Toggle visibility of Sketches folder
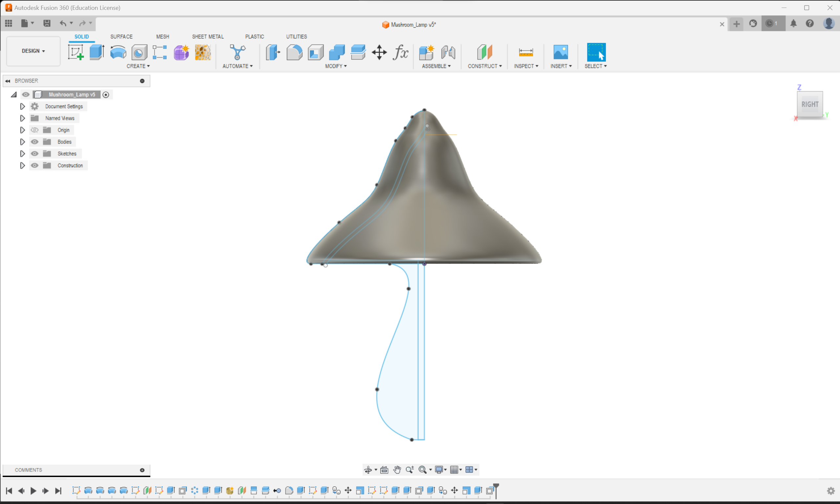 (x=35, y=154)
